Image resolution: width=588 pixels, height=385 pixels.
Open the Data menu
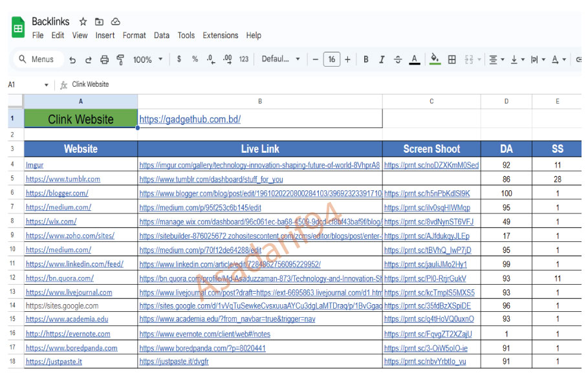point(161,36)
